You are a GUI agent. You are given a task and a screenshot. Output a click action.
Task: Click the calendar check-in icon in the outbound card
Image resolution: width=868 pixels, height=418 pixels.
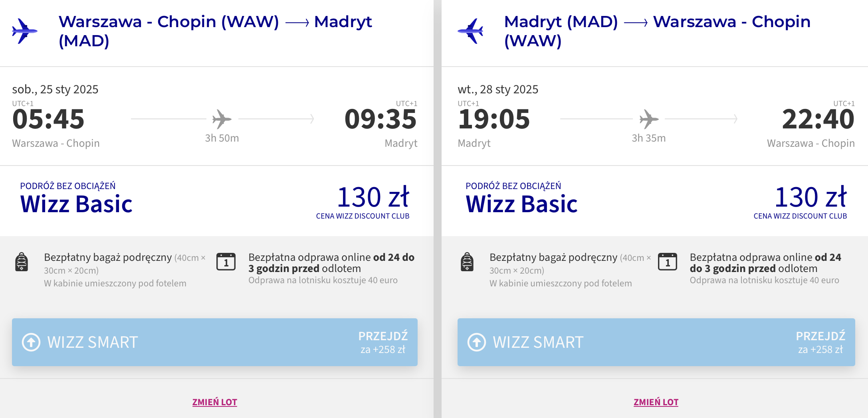coord(226,262)
